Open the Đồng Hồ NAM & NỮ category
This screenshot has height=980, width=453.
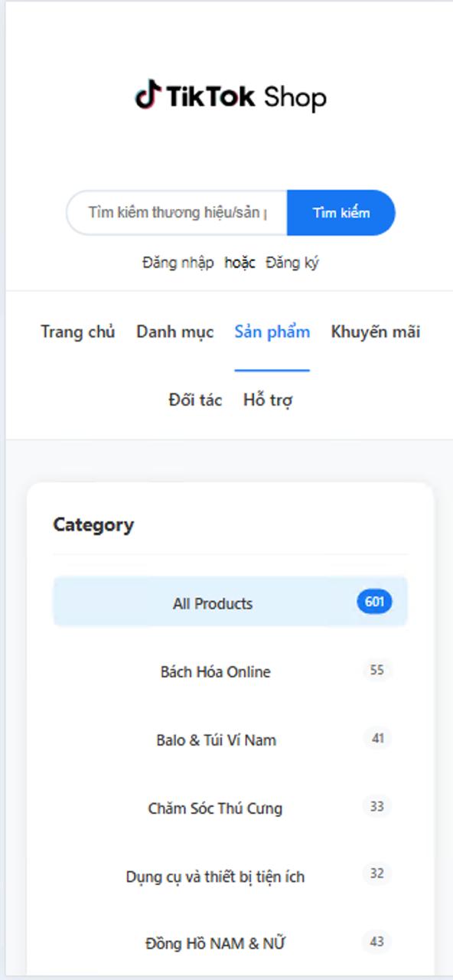pos(216,943)
